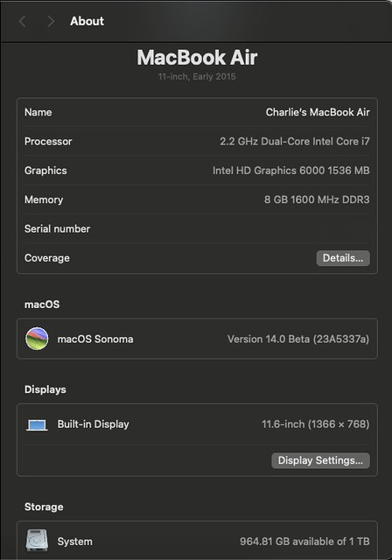Click the macOS Sonoma wallpaper icon

coord(37,339)
